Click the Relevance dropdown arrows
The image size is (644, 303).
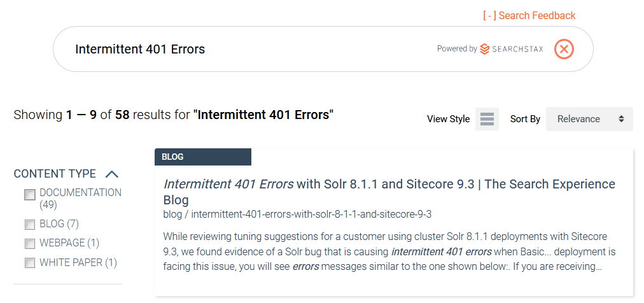(x=622, y=119)
